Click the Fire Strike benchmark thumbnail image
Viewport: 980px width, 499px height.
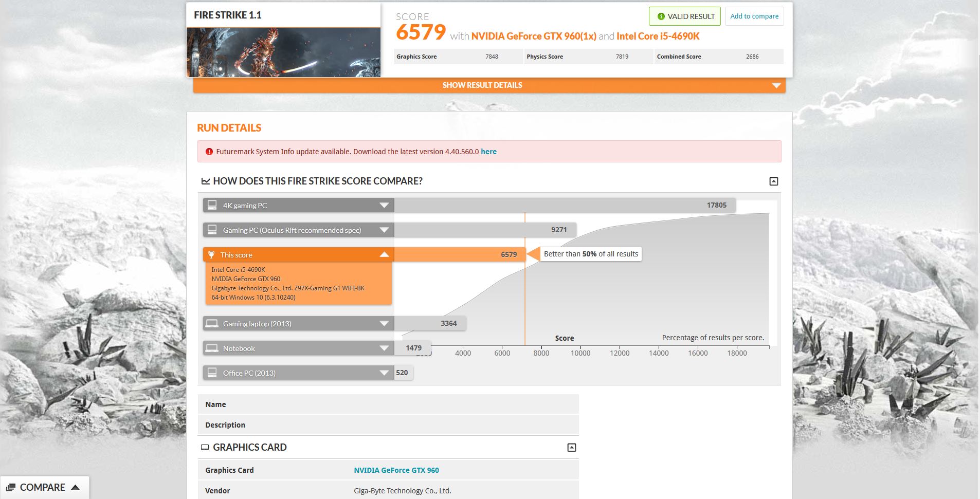coord(283,52)
